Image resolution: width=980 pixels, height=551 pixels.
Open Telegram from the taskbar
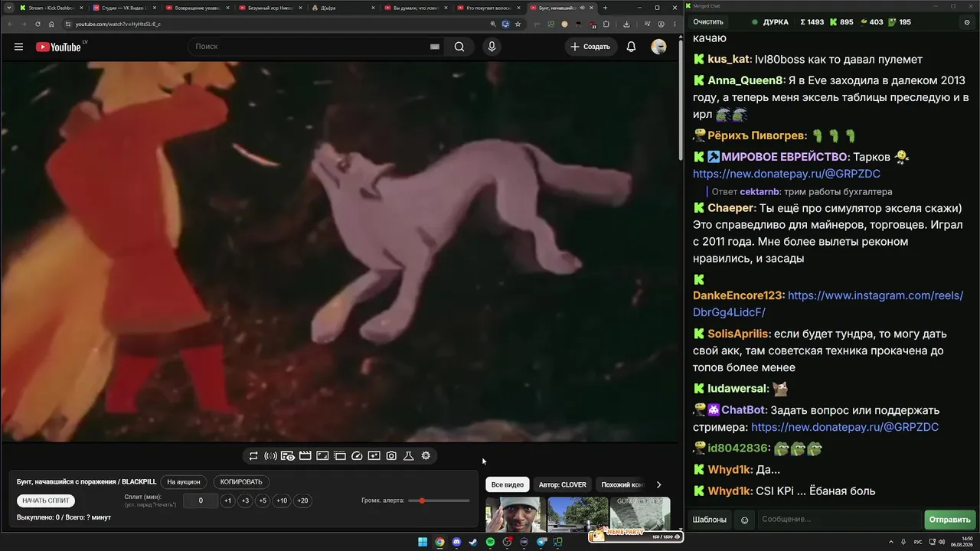(x=542, y=543)
